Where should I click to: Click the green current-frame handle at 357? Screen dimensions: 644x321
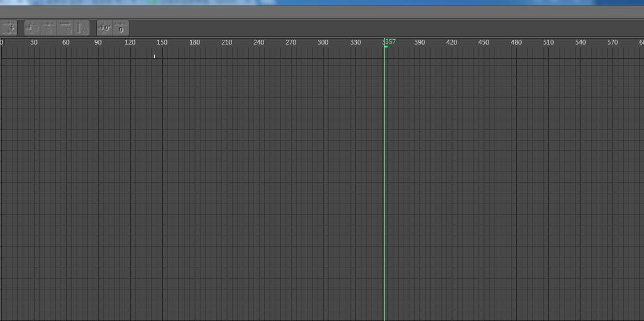pyautogui.click(x=386, y=46)
